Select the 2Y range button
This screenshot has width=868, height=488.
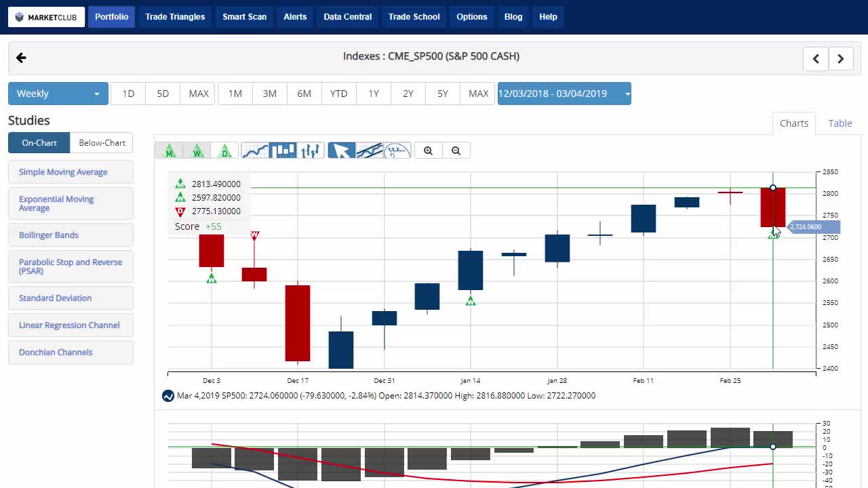[408, 94]
